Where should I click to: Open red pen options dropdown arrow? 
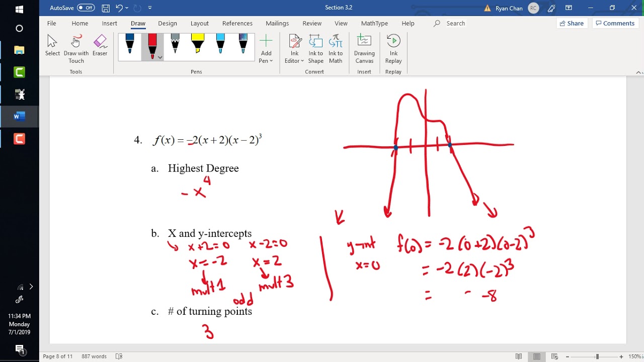click(x=160, y=58)
